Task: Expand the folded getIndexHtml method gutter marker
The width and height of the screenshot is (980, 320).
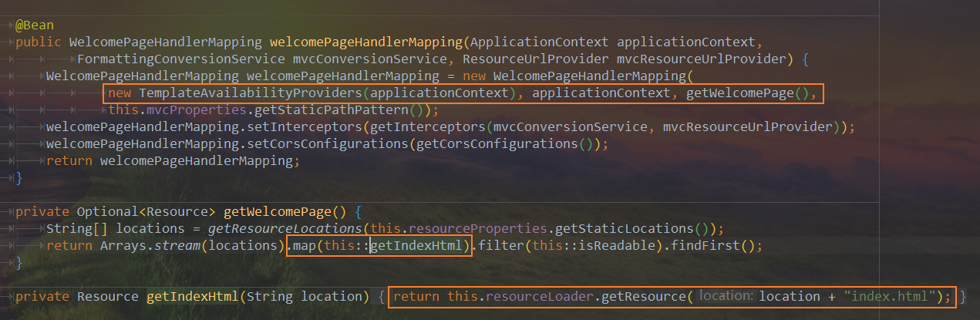Action: tap(8, 297)
